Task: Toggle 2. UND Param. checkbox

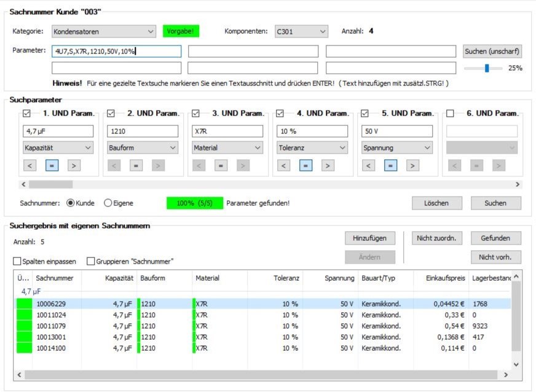Action: tap(111, 113)
